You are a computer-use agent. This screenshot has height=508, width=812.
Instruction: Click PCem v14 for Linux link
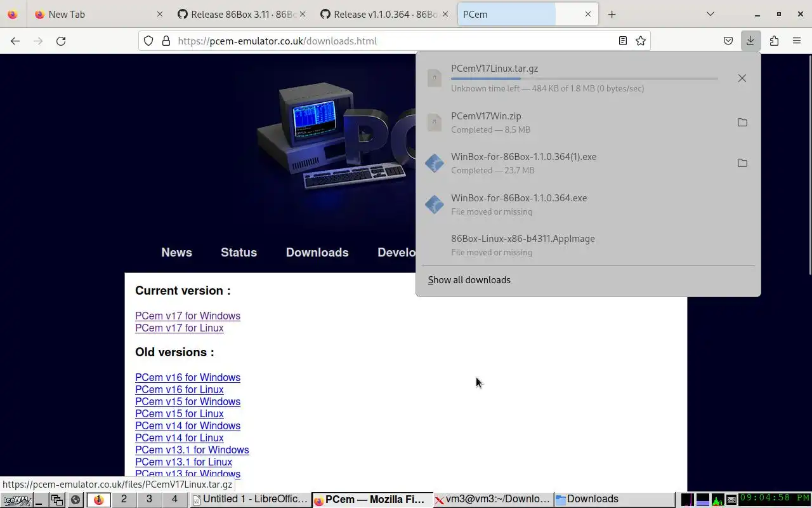(180, 438)
